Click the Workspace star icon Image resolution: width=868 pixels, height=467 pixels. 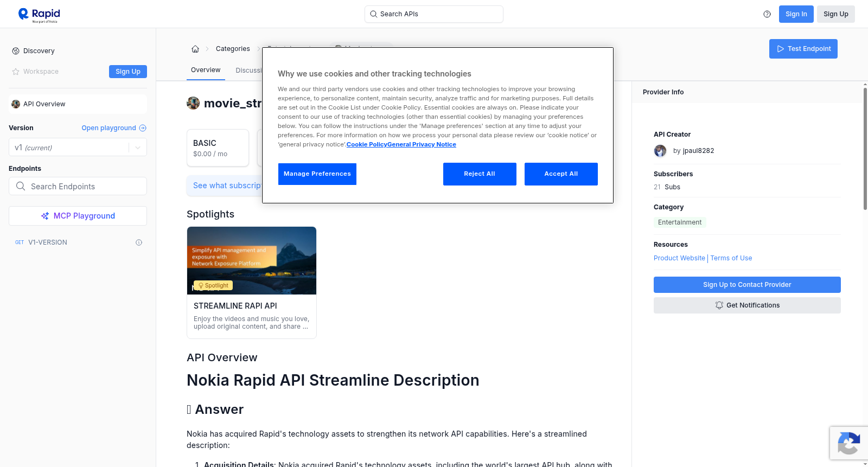click(16, 72)
